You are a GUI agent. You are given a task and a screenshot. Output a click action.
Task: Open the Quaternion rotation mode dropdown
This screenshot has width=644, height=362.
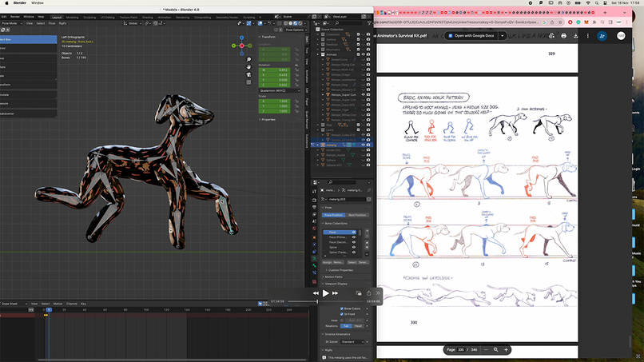[279, 92]
